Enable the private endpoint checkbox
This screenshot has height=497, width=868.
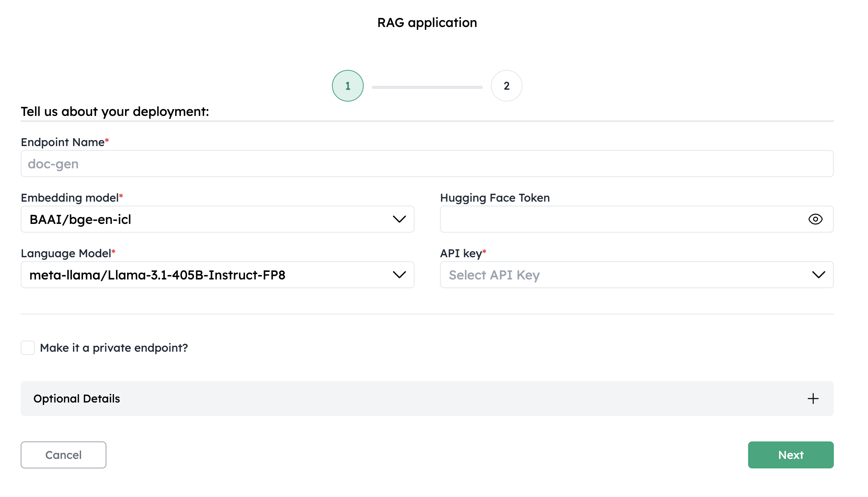click(x=28, y=348)
